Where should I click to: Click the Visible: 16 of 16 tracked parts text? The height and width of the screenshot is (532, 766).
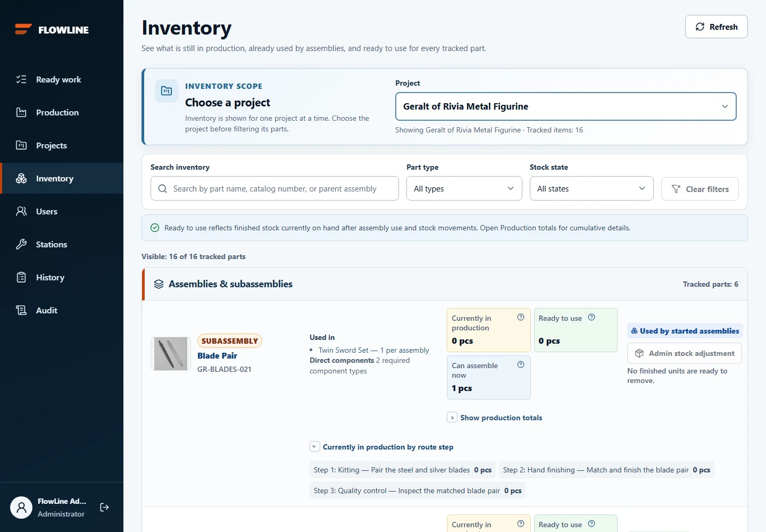194,256
